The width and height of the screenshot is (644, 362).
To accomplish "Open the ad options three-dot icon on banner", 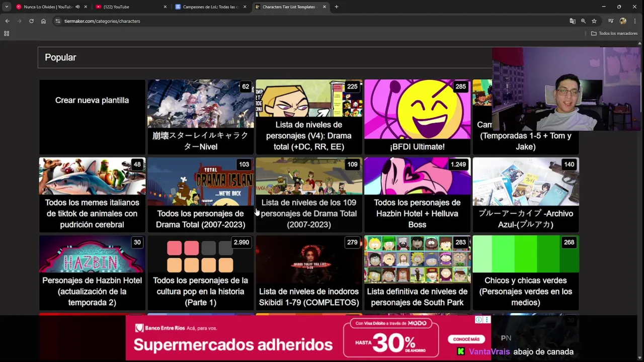I will 487,320.
